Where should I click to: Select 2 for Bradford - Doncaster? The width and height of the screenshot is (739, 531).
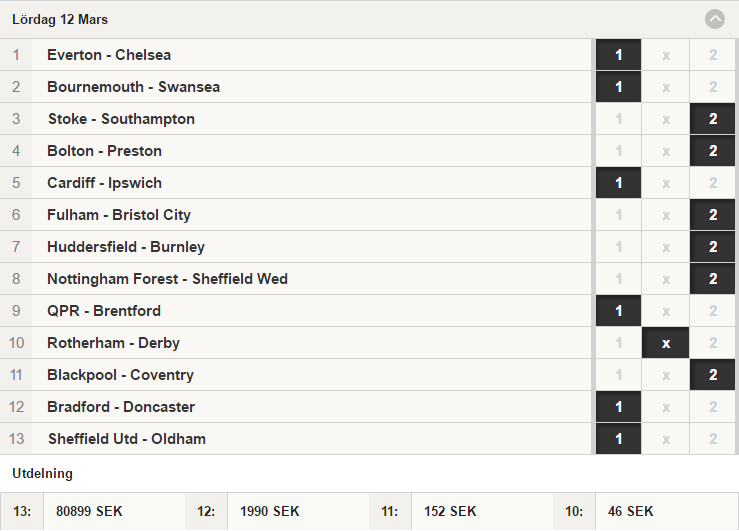click(713, 407)
